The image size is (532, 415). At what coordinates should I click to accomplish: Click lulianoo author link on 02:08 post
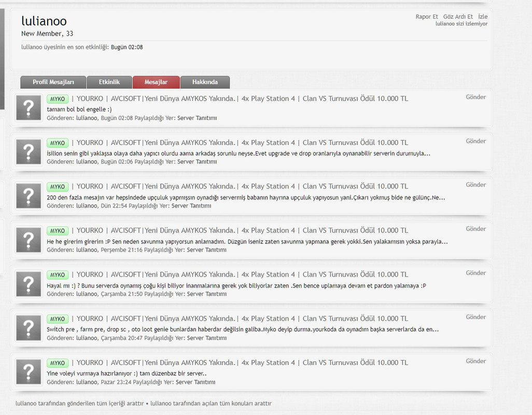(x=87, y=118)
